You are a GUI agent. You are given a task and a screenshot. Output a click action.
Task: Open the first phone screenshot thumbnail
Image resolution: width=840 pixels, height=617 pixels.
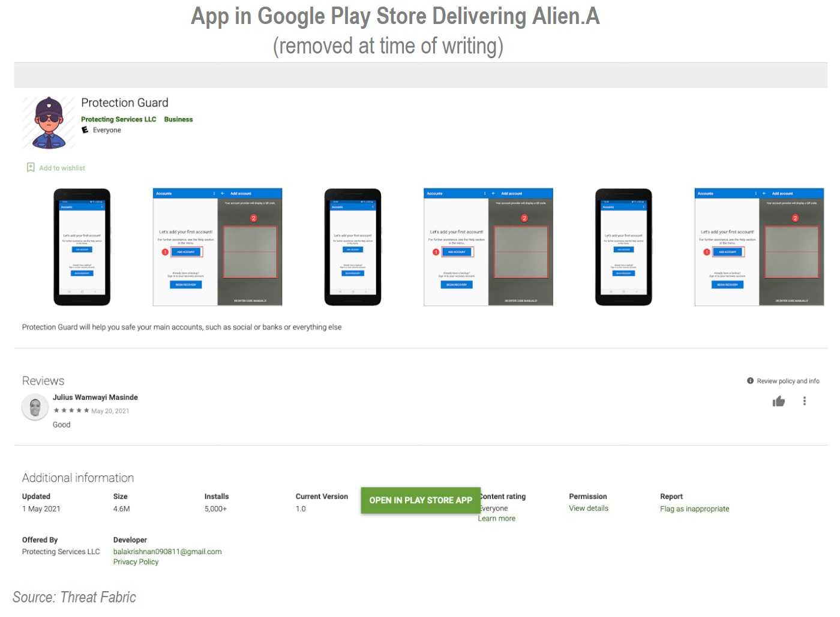pyautogui.click(x=82, y=247)
